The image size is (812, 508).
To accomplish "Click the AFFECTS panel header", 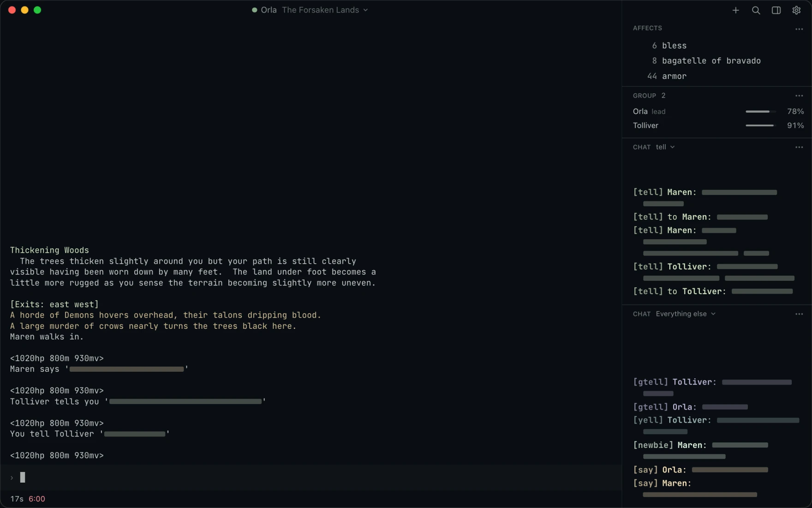I will click(x=647, y=28).
